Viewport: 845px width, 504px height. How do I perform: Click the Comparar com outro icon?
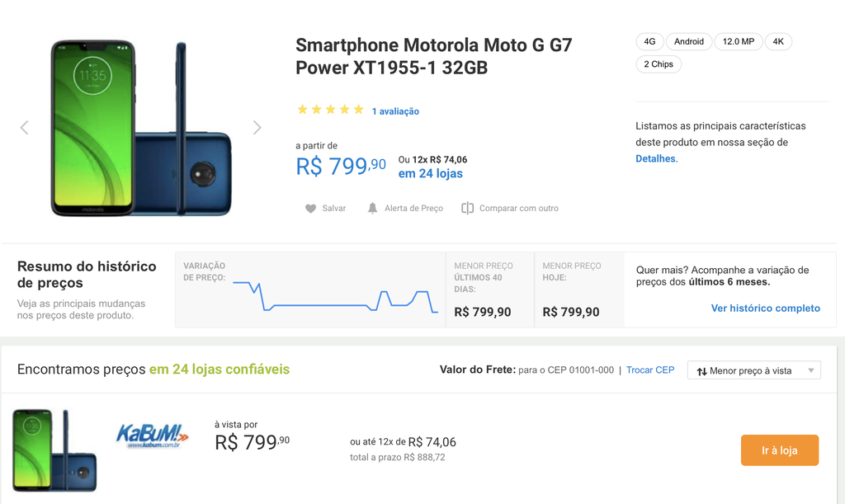[x=467, y=208]
